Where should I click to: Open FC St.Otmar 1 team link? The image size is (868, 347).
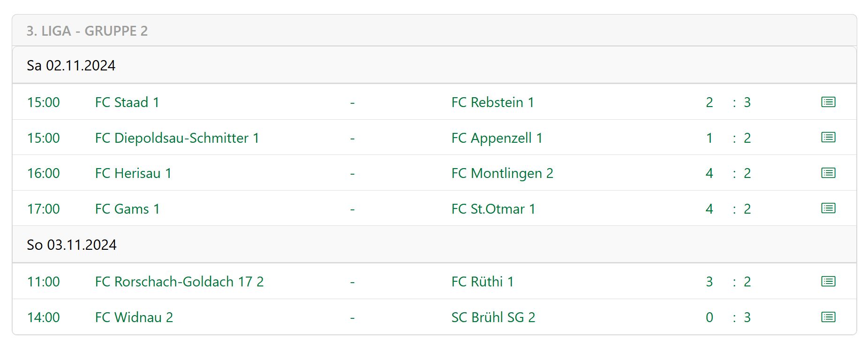tap(493, 209)
